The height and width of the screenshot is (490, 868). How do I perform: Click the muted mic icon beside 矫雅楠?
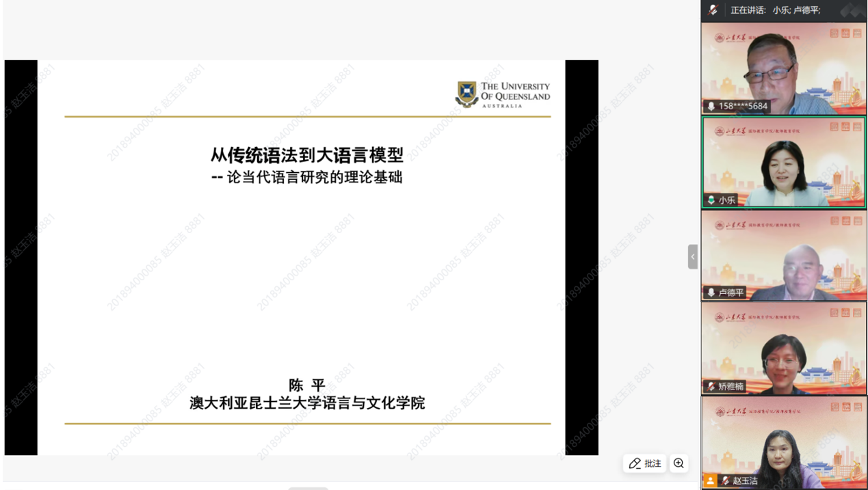tap(711, 386)
